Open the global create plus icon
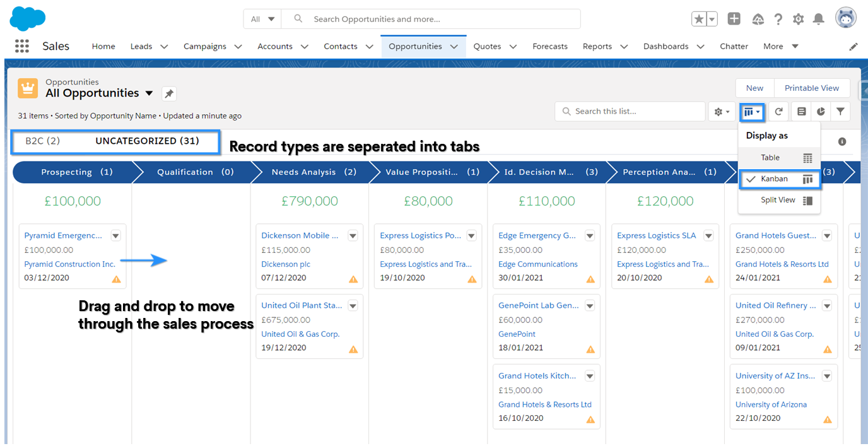Image resolution: width=868 pixels, height=446 pixels. click(x=734, y=19)
